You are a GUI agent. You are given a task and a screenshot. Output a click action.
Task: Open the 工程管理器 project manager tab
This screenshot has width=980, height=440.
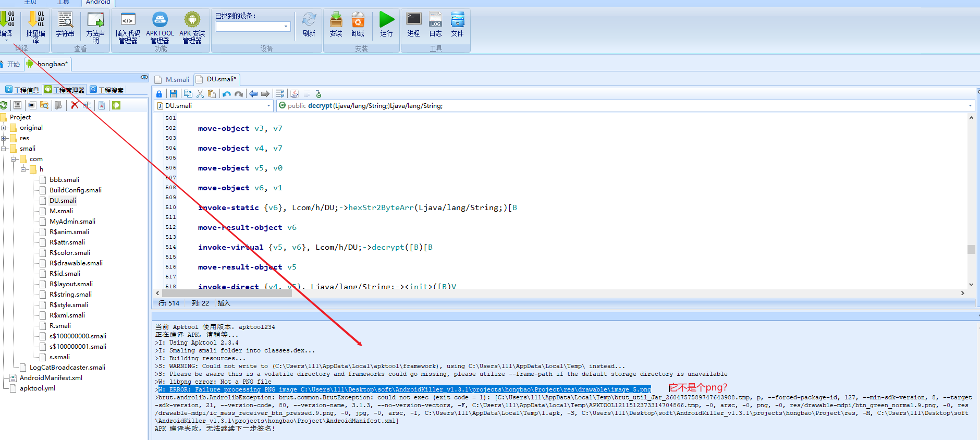[65, 90]
